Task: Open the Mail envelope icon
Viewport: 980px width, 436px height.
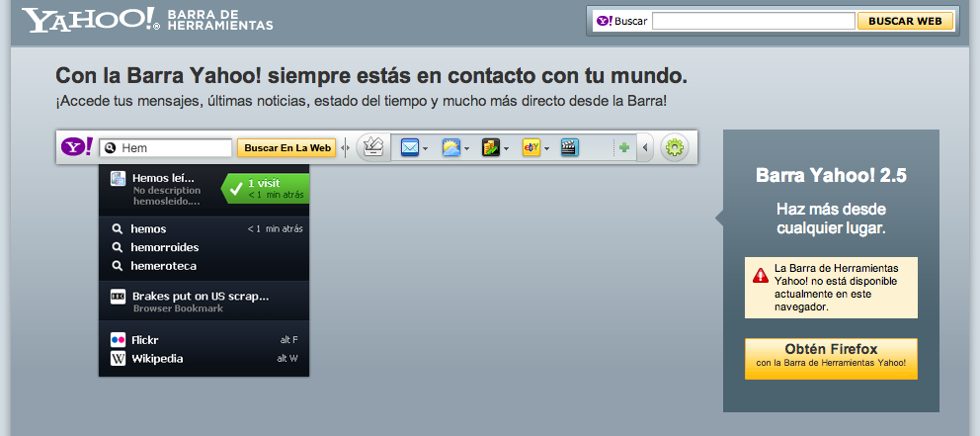Action: 410,148
